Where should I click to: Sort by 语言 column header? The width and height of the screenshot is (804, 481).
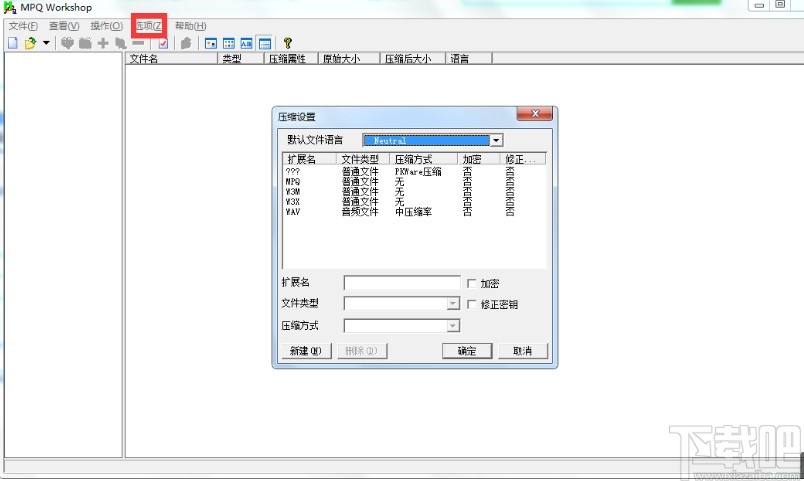click(469, 58)
